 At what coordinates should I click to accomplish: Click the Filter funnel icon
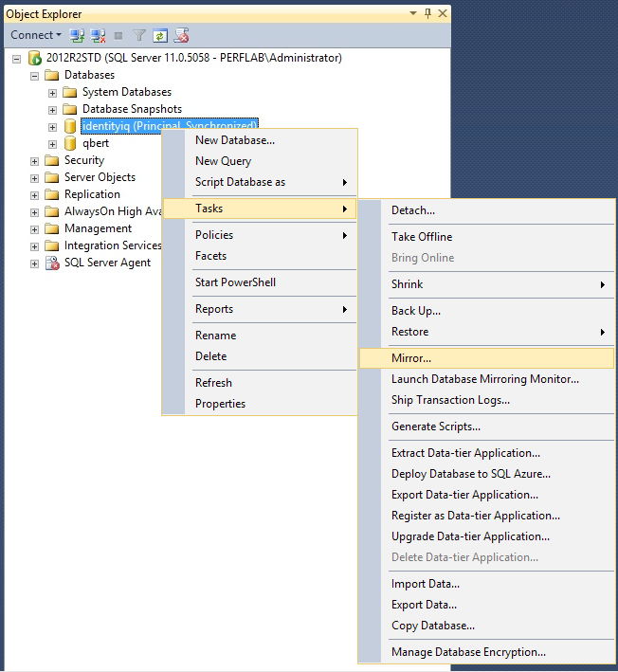(138, 36)
